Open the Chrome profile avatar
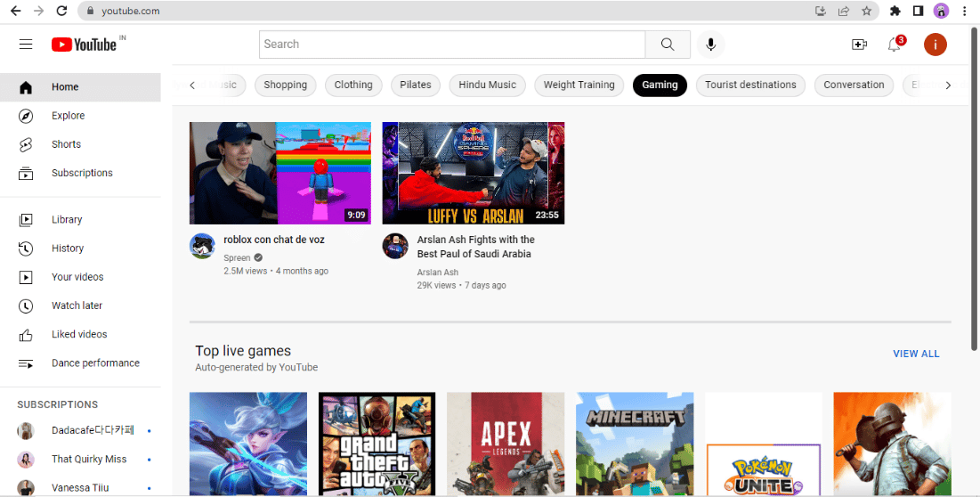980x497 pixels. [x=941, y=11]
